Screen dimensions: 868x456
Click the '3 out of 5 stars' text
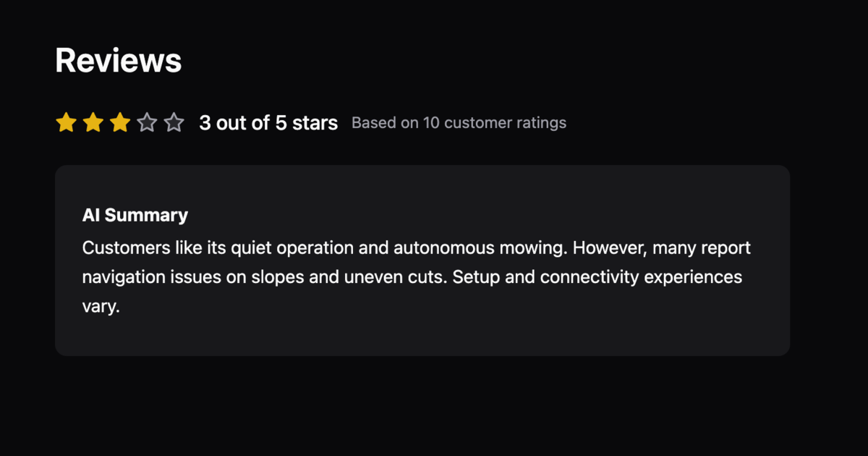click(268, 122)
